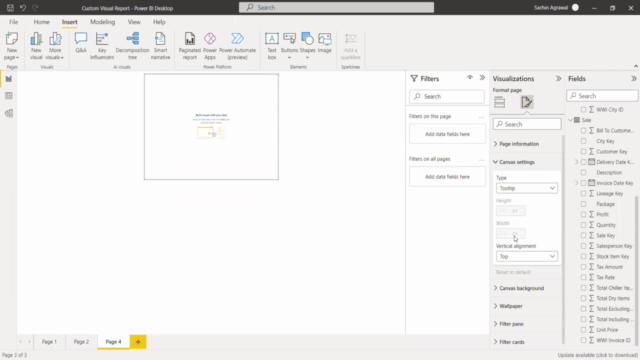
Task: Open More visuals menu
Action: tap(55, 46)
